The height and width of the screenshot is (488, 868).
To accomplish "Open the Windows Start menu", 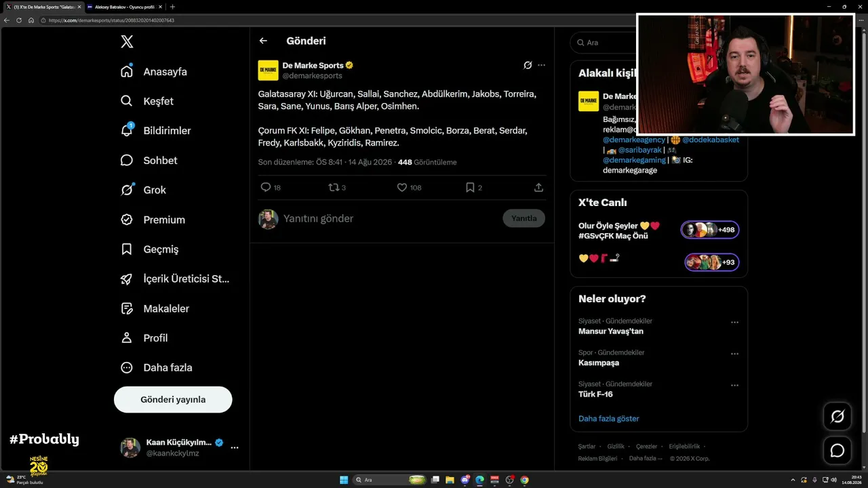I will click(x=344, y=480).
